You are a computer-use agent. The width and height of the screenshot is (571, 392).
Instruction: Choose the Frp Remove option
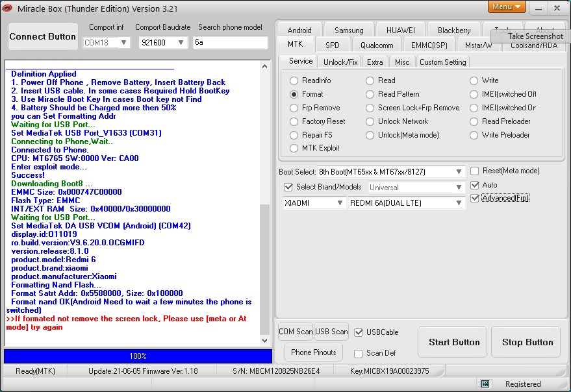pos(294,108)
